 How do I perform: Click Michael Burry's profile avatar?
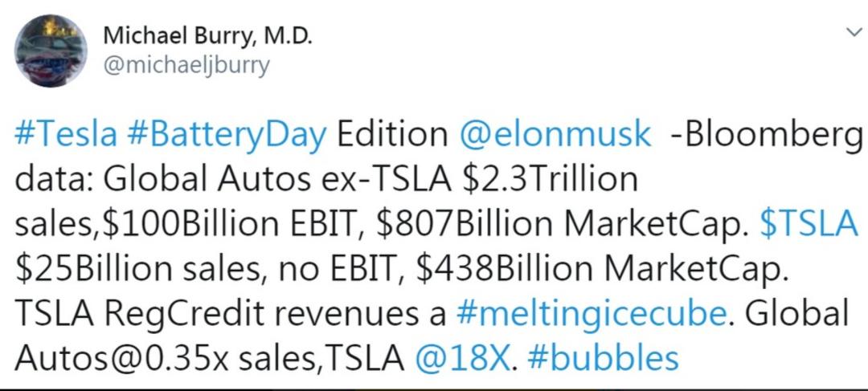[51, 51]
